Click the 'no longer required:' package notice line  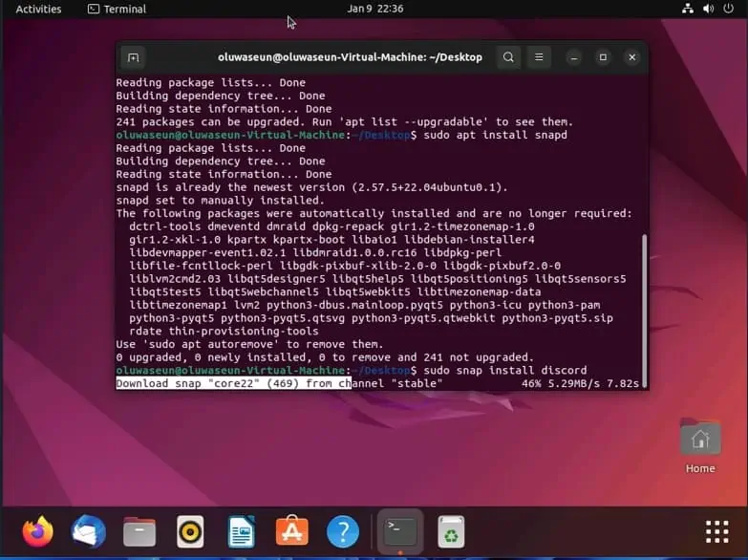tap(374, 213)
